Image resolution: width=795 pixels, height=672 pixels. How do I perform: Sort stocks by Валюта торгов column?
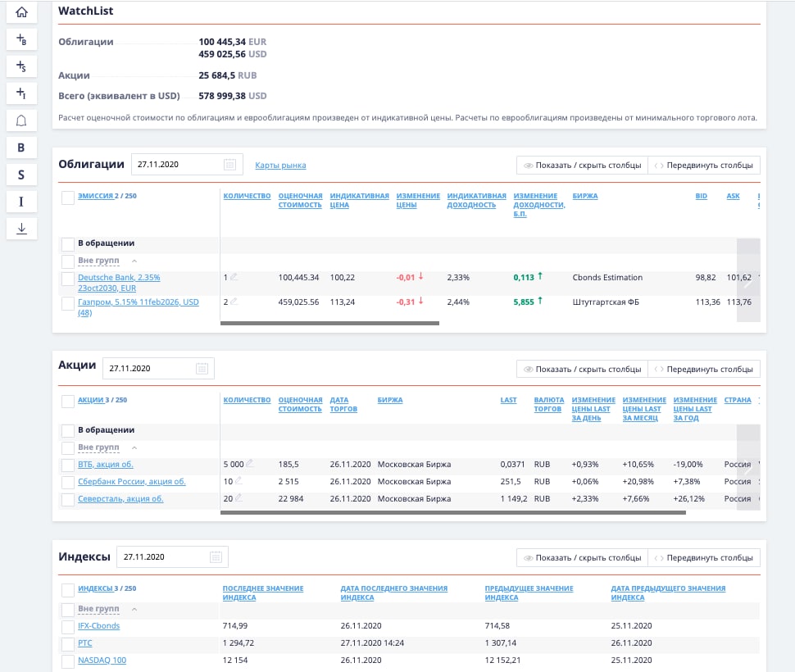tap(548, 404)
